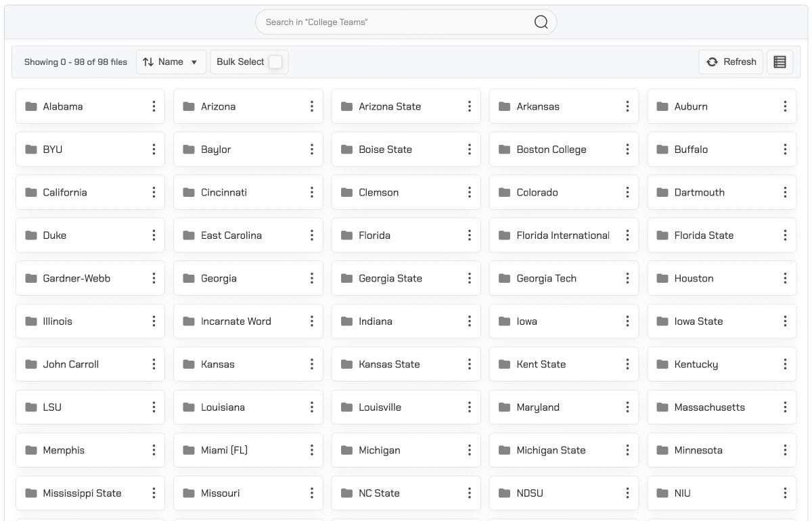Open the three-dot menu for Cincinnati
This screenshot has width=812, height=521.
coord(312,192)
